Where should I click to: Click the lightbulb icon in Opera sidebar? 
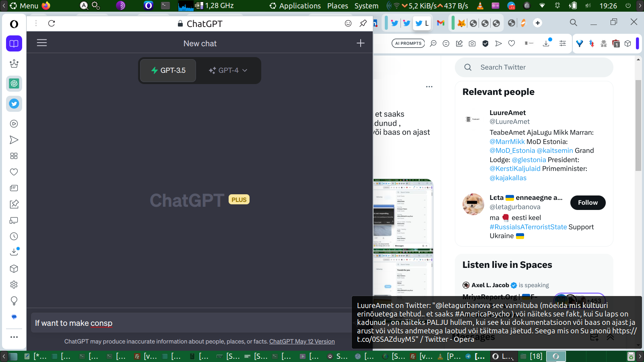click(14, 301)
